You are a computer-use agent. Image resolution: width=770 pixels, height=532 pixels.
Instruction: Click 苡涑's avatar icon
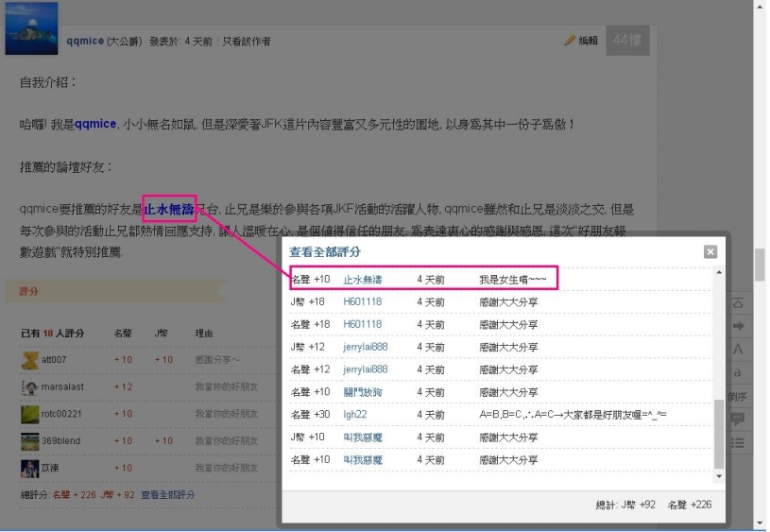click(x=29, y=468)
